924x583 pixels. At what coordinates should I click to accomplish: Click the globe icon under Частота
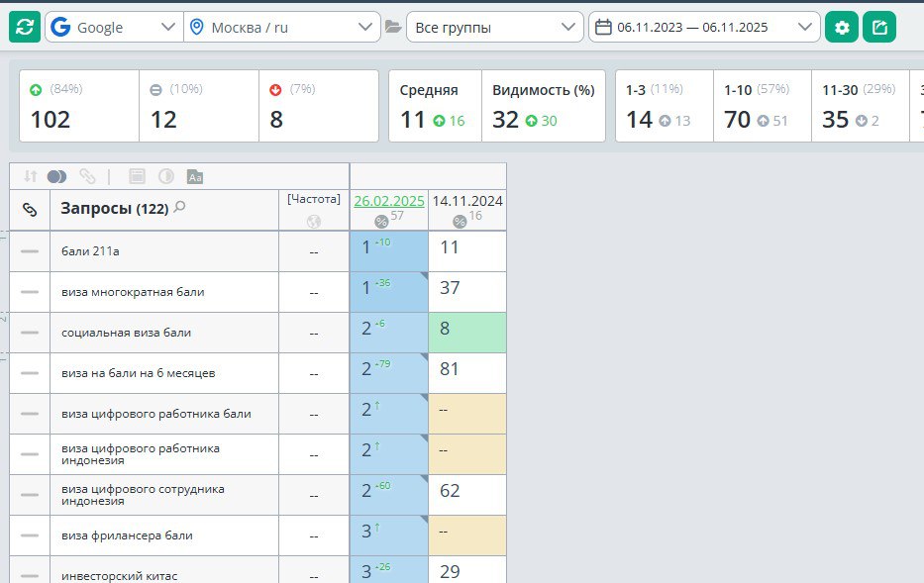pos(314,222)
